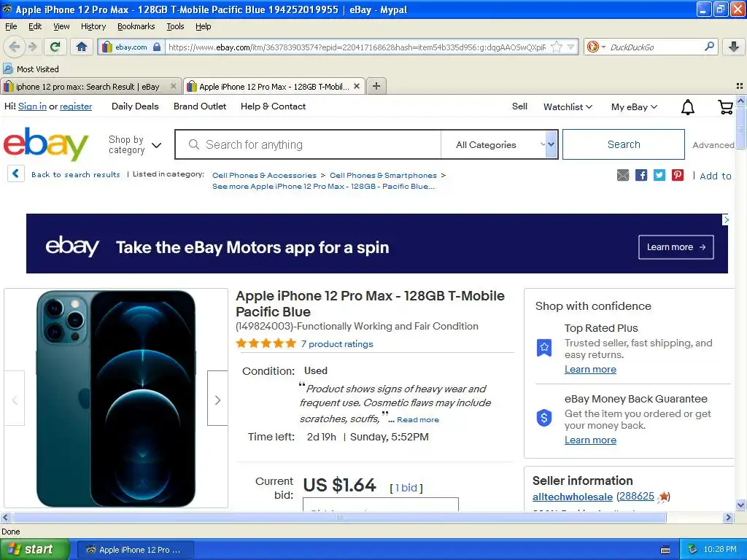Select Apple iPhone 12 Pro taskbar item
The width and height of the screenshot is (747, 560).
pyautogui.click(x=135, y=550)
